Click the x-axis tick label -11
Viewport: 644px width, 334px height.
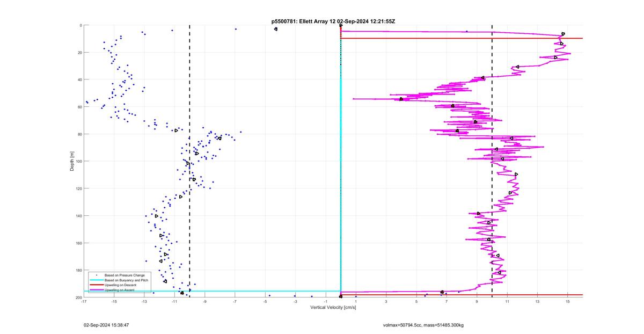point(174,301)
